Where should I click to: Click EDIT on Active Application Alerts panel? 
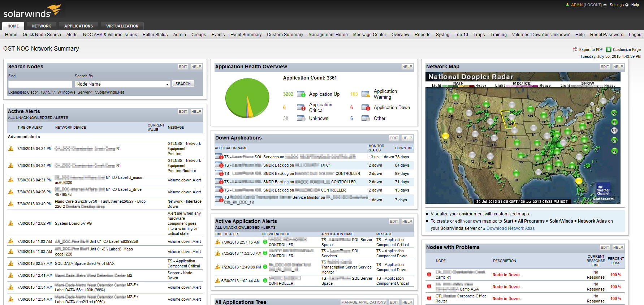coord(394,222)
